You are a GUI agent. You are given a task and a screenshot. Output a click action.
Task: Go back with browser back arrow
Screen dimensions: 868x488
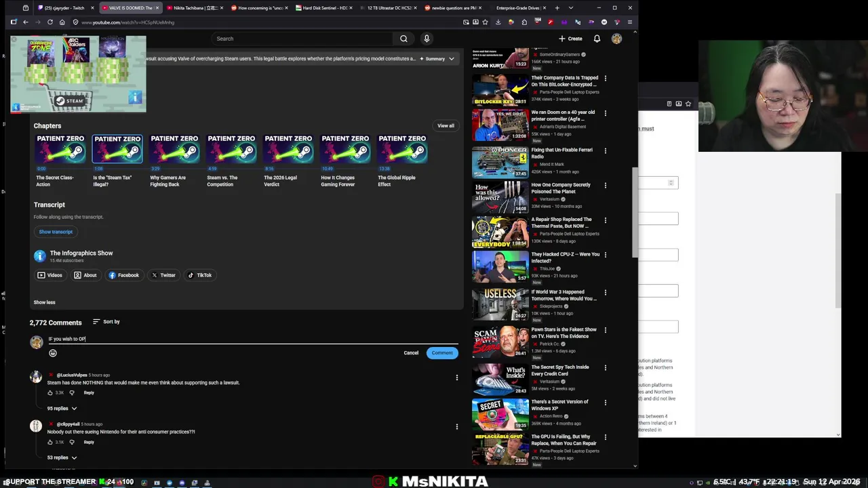pos(26,22)
